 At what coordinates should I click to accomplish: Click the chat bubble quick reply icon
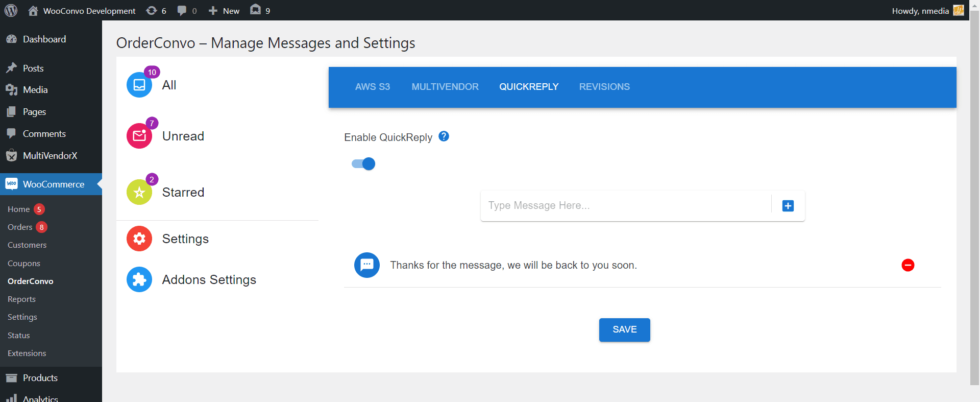(x=367, y=265)
